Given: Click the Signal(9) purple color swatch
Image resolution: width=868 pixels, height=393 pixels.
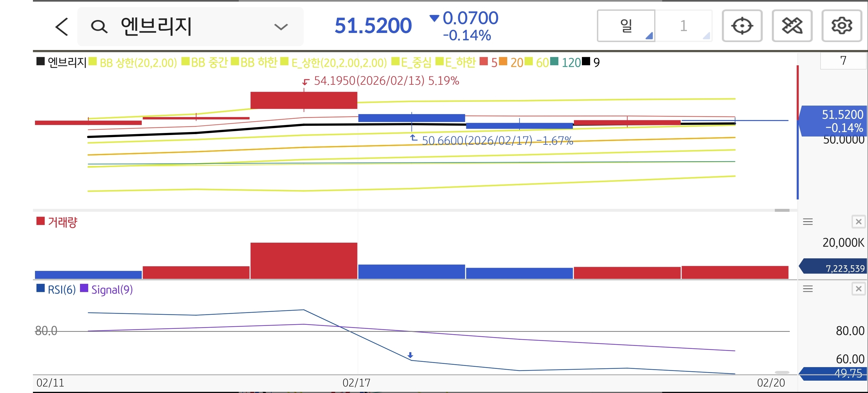Looking at the screenshot, I should point(84,289).
